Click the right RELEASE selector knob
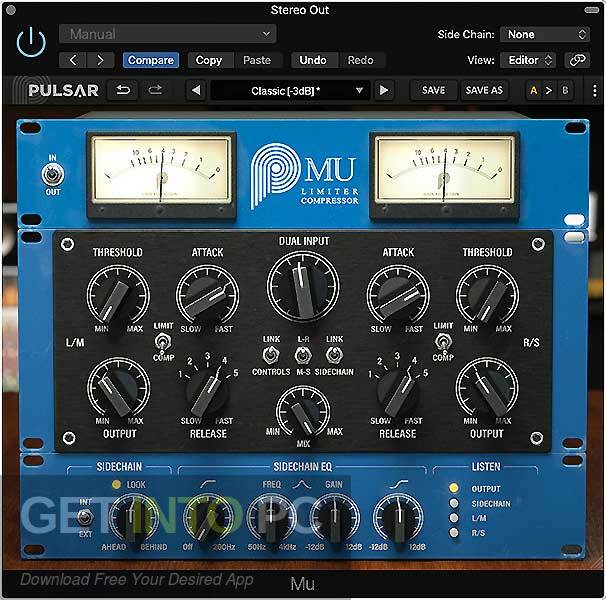 point(398,392)
